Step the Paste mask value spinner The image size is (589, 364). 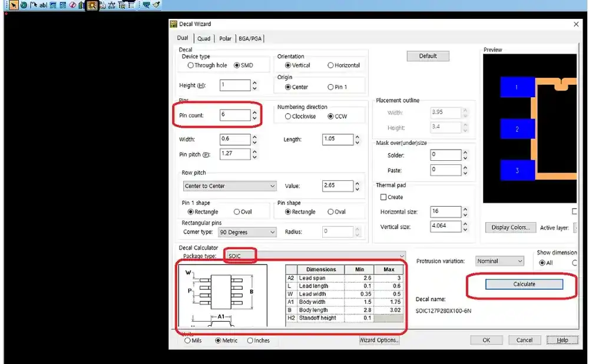pos(465,170)
